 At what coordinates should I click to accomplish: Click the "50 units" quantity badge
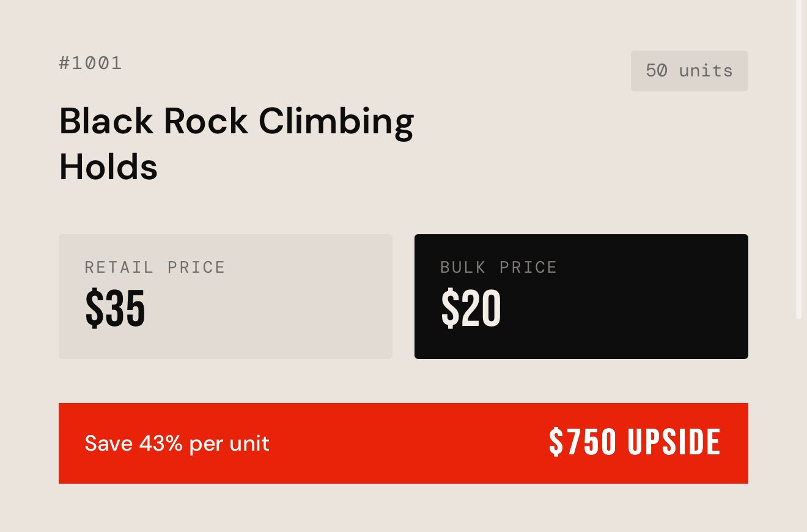[689, 71]
